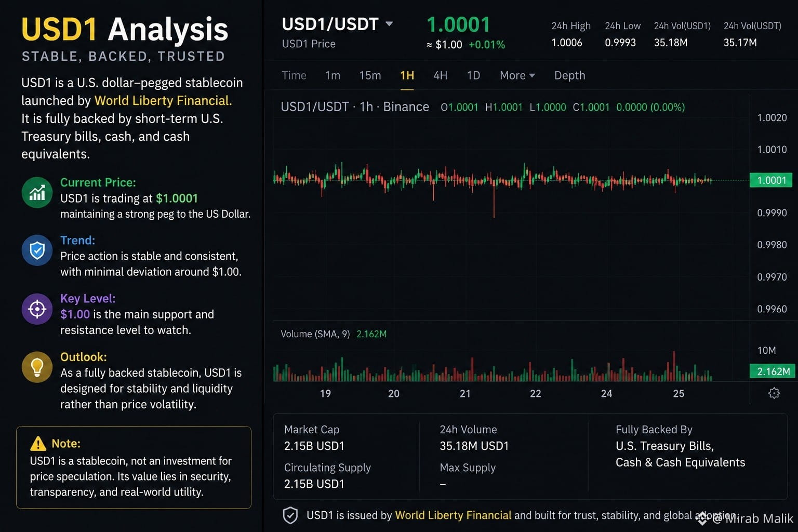Click the 1.0020 price axis tick
The width and height of the screenshot is (798, 532).
click(772, 118)
